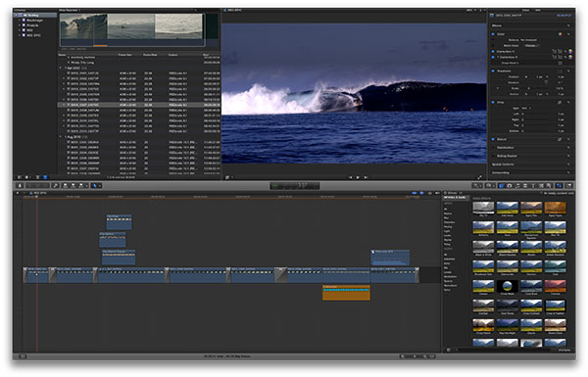
Task: Choose the Keying video effects category
Action: click(448, 227)
